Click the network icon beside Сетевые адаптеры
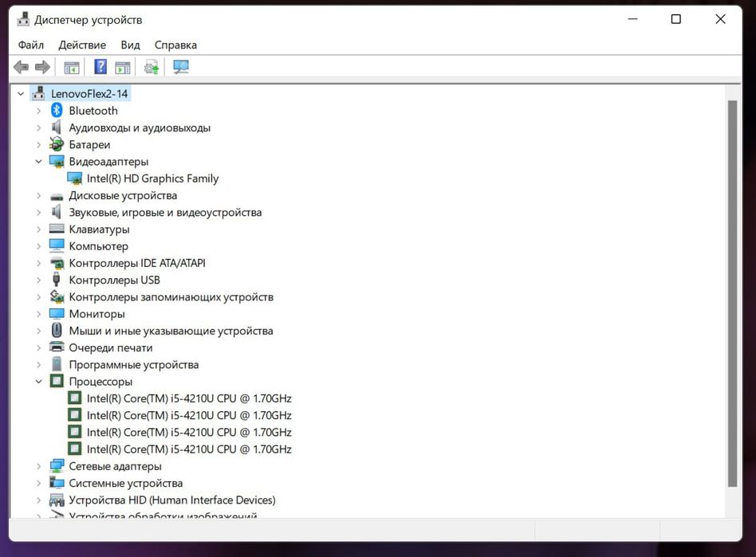 click(x=57, y=465)
